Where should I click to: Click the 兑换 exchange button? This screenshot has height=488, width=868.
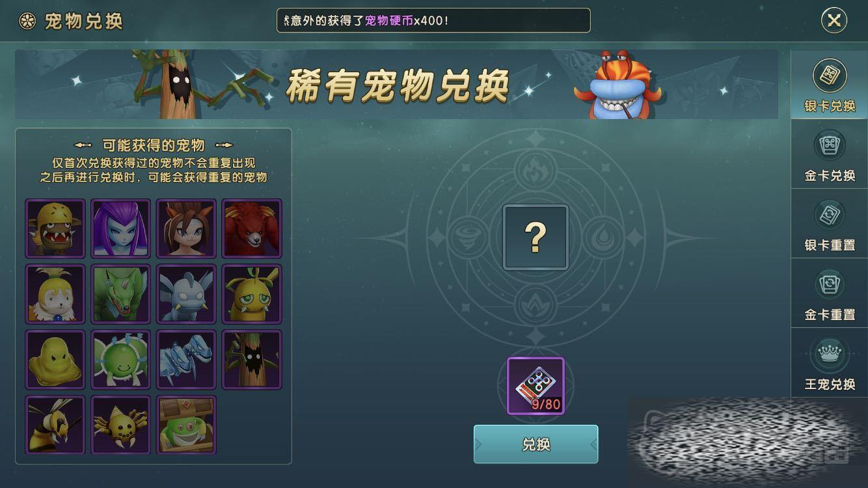[536, 444]
